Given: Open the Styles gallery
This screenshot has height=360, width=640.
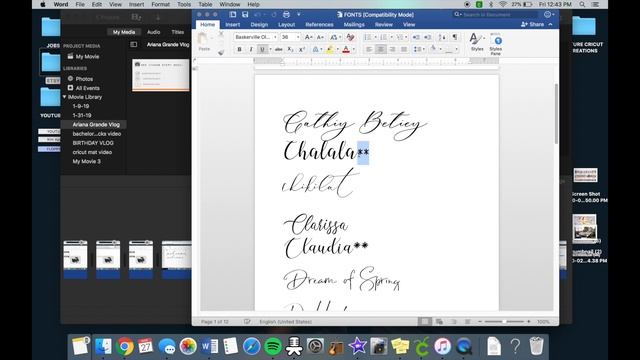Looking at the screenshot, I should (x=477, y=42).
